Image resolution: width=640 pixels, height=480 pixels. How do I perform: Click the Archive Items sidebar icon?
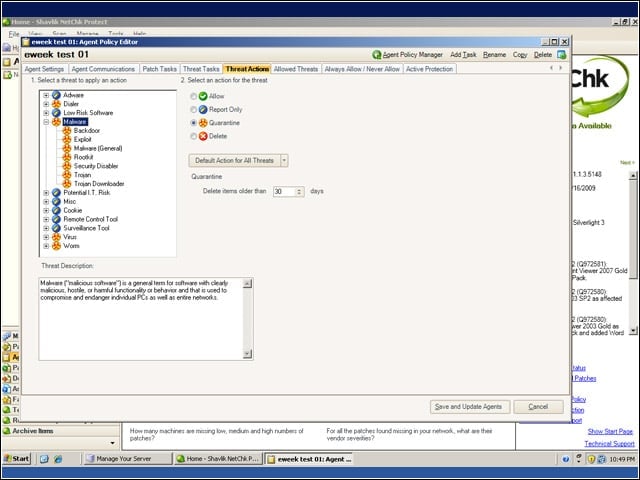(x=7, y=431)
